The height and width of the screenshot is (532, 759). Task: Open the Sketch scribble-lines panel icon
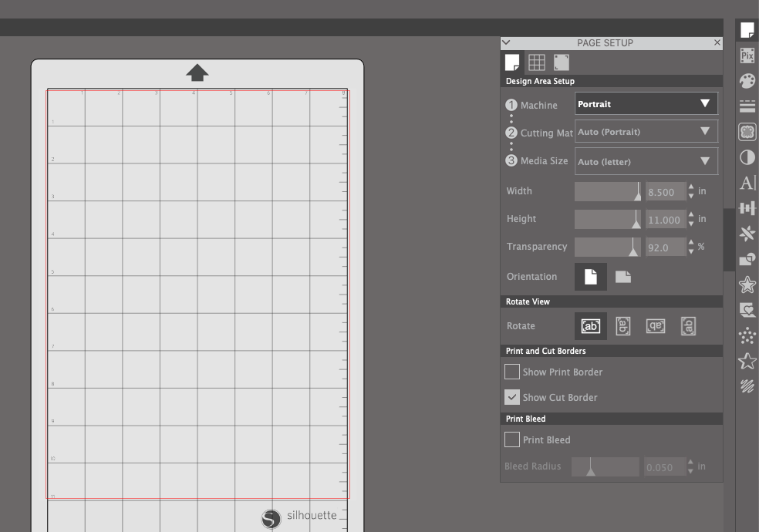[x=747, y=386]
